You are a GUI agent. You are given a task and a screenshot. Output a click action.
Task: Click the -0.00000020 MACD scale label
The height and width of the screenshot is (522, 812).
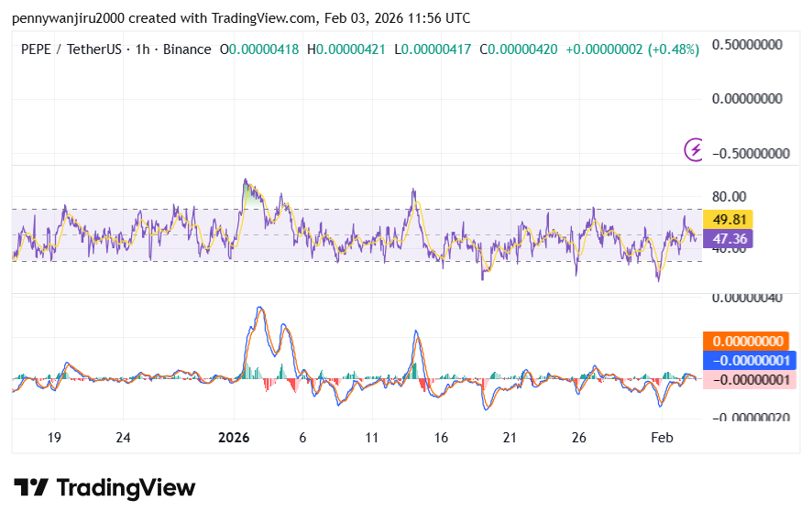tap(751, 418)
